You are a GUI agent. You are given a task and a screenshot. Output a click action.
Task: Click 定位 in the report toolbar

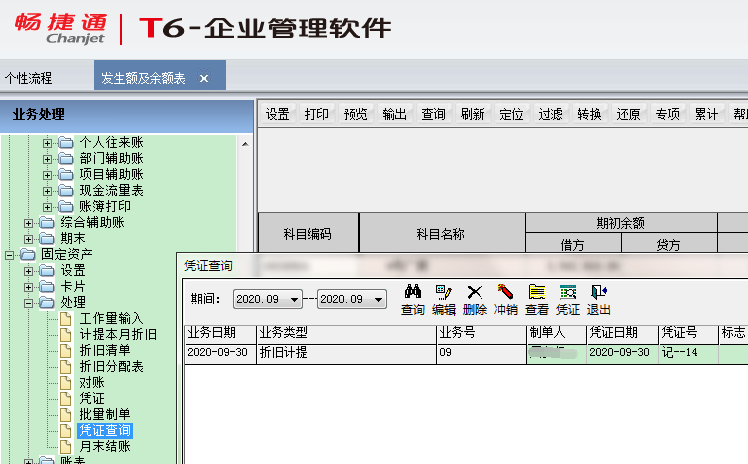click(x=511, y=114)
